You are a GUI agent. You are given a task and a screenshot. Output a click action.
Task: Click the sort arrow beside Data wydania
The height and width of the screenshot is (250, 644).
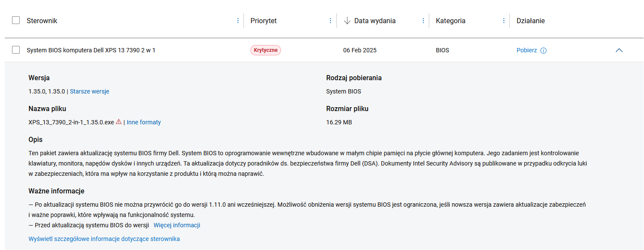click(347, 21)
